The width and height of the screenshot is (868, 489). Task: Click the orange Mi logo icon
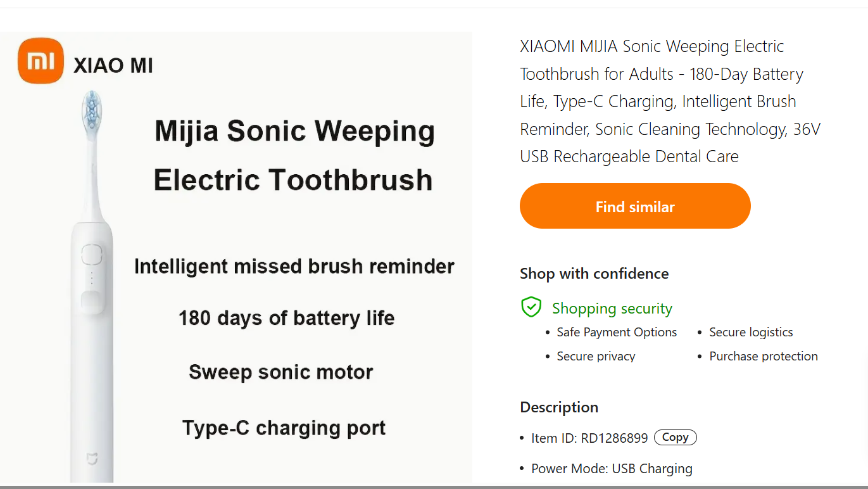click(x=41, y=61)
